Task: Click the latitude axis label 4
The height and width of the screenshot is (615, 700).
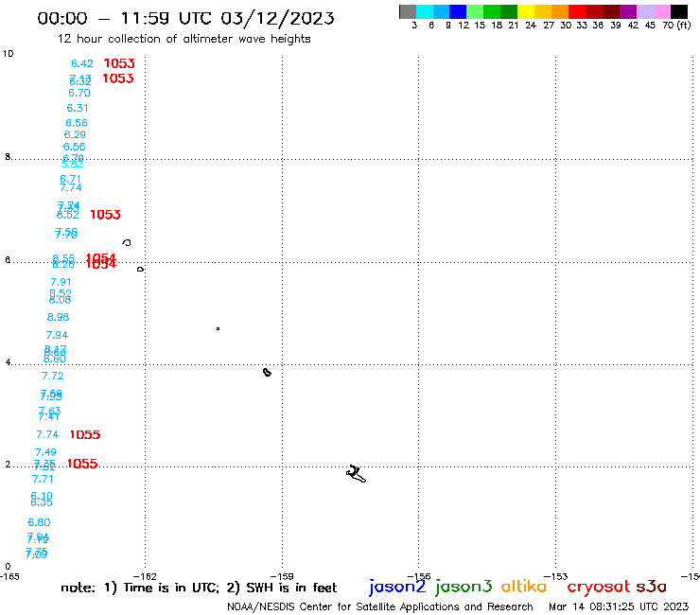Action: (x=8, y=362)
